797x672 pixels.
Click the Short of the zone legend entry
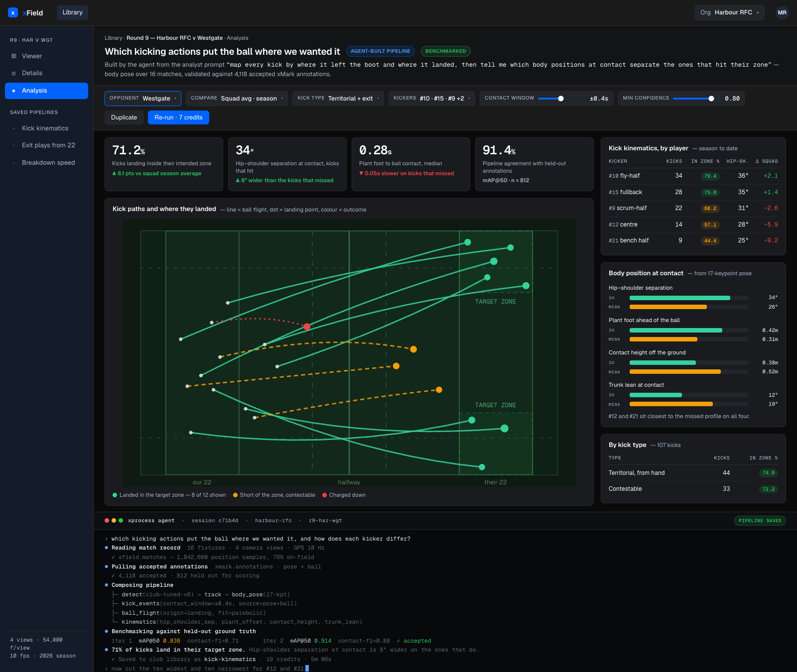click(x=274, y=495)
